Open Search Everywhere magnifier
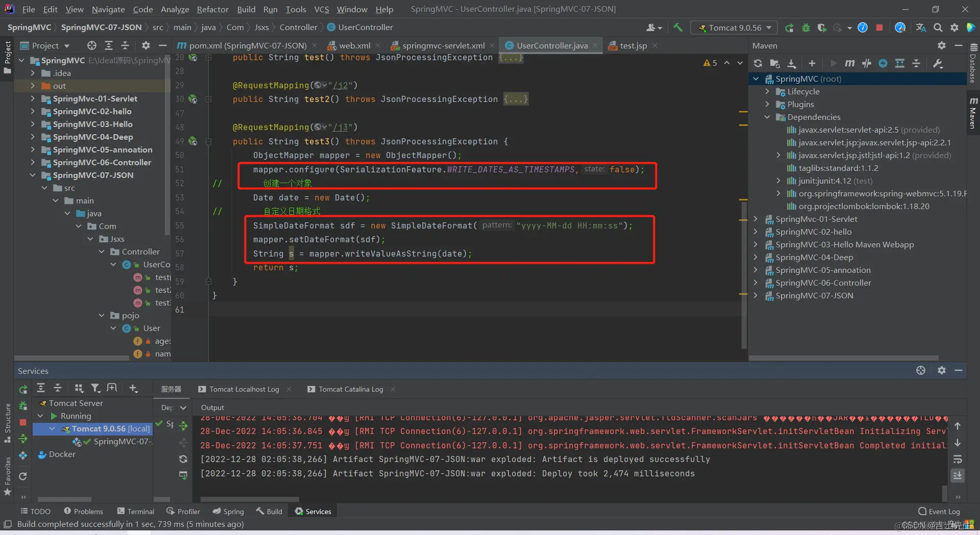The image size is (980, 535). point(938,28)
